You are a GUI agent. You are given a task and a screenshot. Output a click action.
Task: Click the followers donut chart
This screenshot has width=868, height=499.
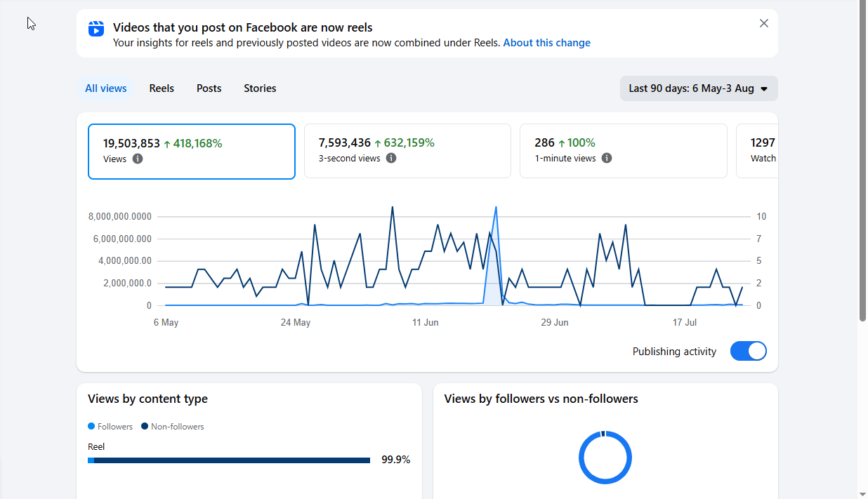605,458
